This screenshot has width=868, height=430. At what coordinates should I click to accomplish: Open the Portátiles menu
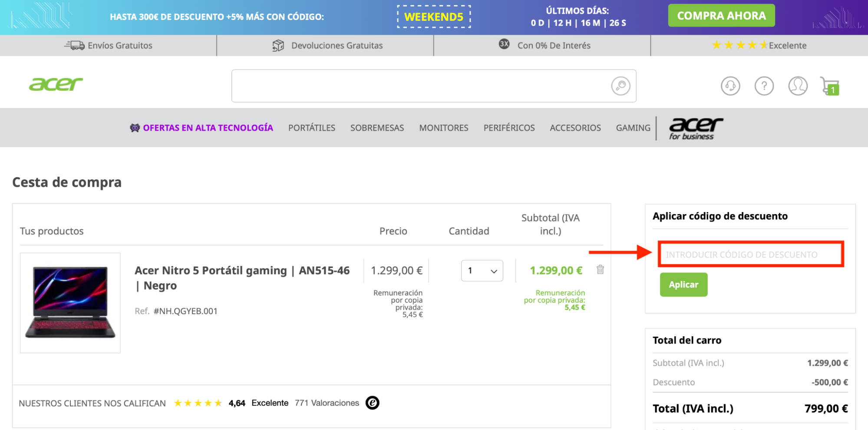[x=312, y=128]
